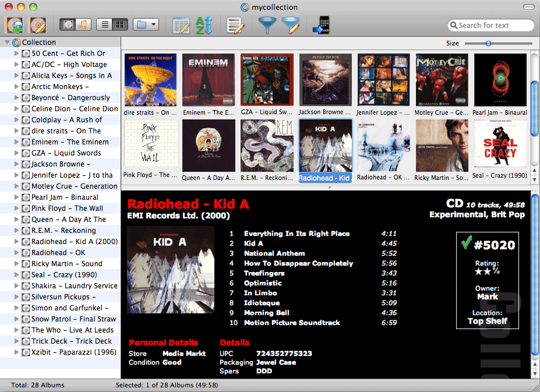Switch to album view mode
Image resolution: width=540 pixels, height=392 pixels.
[68, 25]
